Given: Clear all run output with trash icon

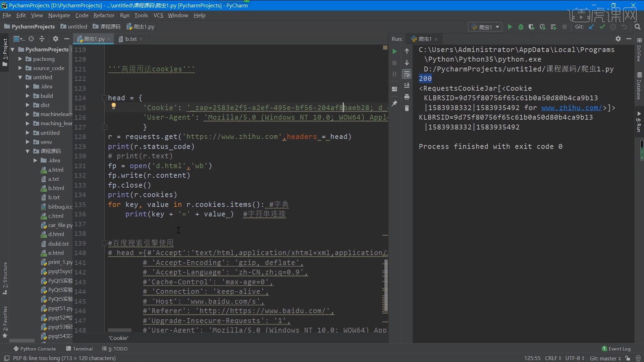Looking at the screenshot, I should 407,108.
